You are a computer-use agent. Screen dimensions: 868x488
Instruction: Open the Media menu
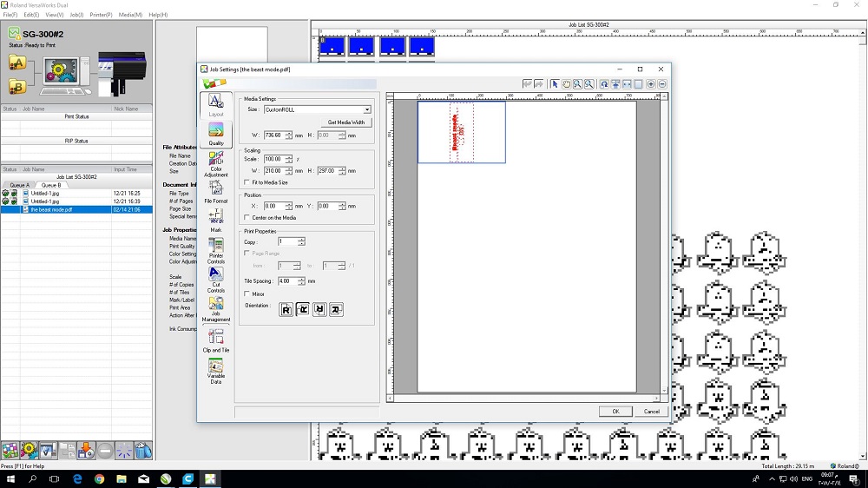tap(130, 15)
